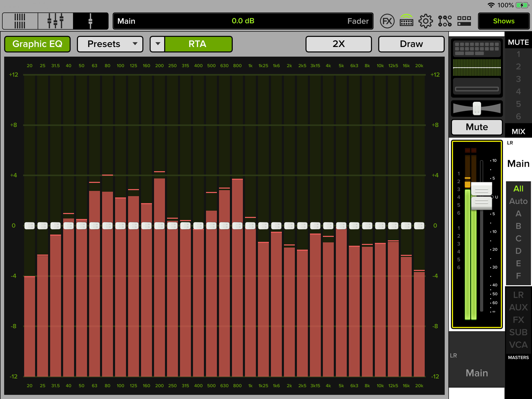The height and width of the screenshot is (399, 532).
Task: Select view group A
Action: [x=518, y=214]
